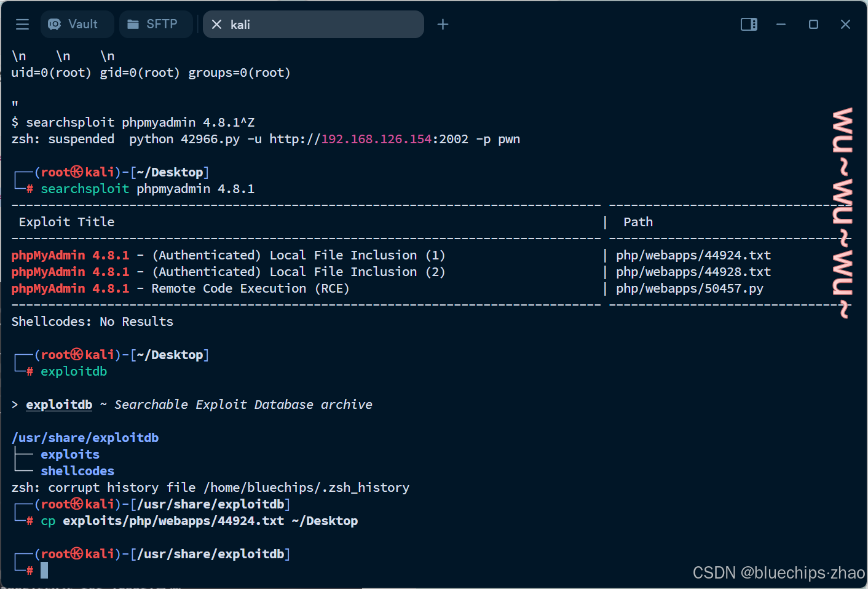Image resolution: width=868 pixels, height=589 pixels.
Task: Click the 'shellcodes' tree entry
Action: tap(77, 471)
